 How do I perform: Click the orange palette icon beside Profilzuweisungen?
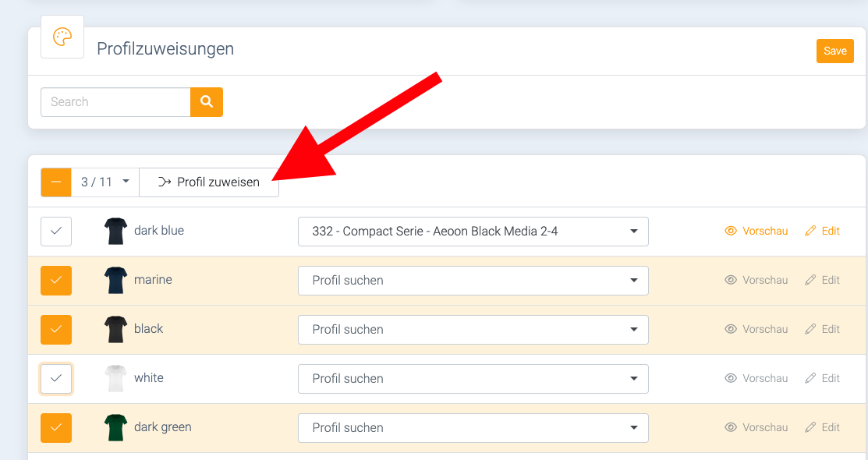click(x=62, y=37)
